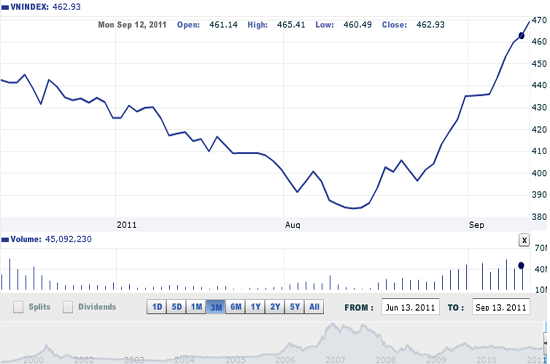The height and width of the screenshot is (364, 550).
Task: Select the 1M time range
Action: pyautogui.click(x=196, y=307)
